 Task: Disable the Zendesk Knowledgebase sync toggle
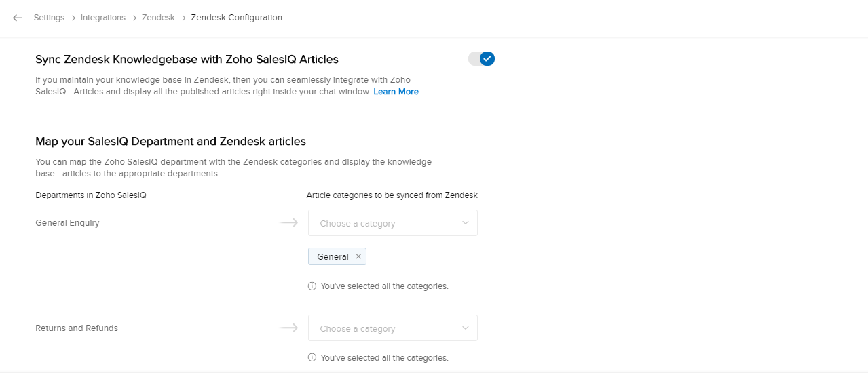pyautogui.click(x=482, y=59)
